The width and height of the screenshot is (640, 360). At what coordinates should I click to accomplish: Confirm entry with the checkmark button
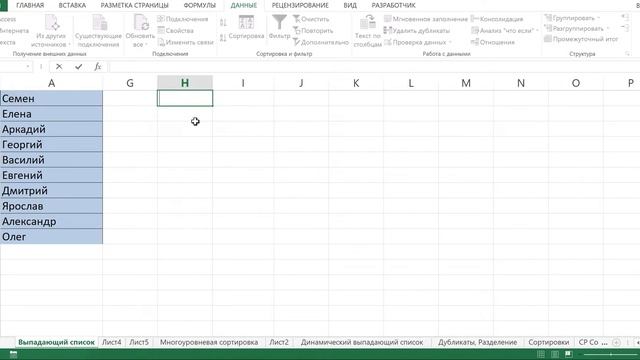(78, 67)
